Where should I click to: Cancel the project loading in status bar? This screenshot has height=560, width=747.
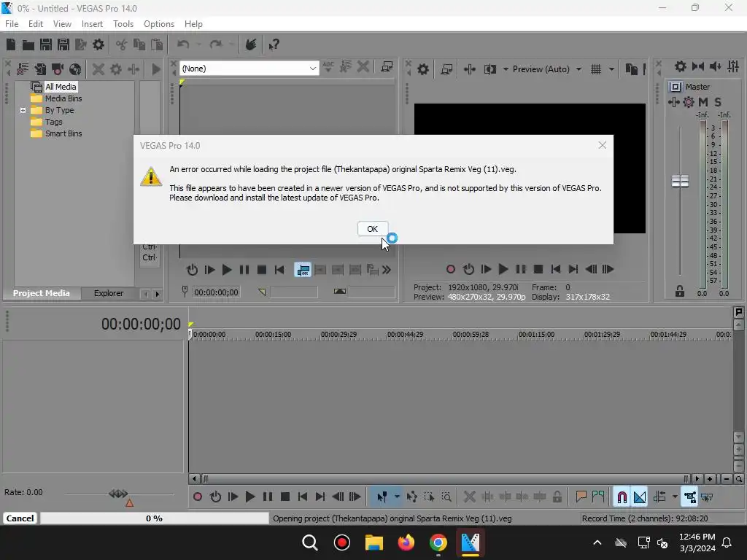tap(20, 518)
